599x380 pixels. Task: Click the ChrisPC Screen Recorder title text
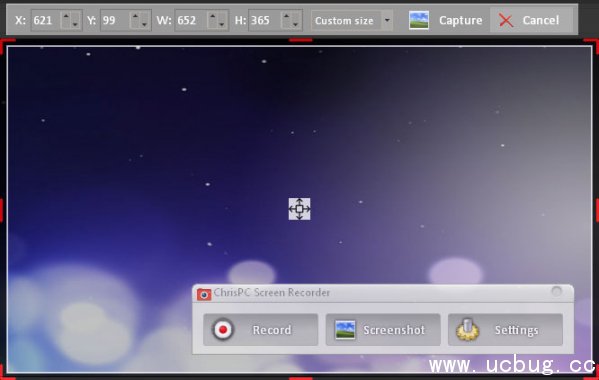(x=272, y=293)
